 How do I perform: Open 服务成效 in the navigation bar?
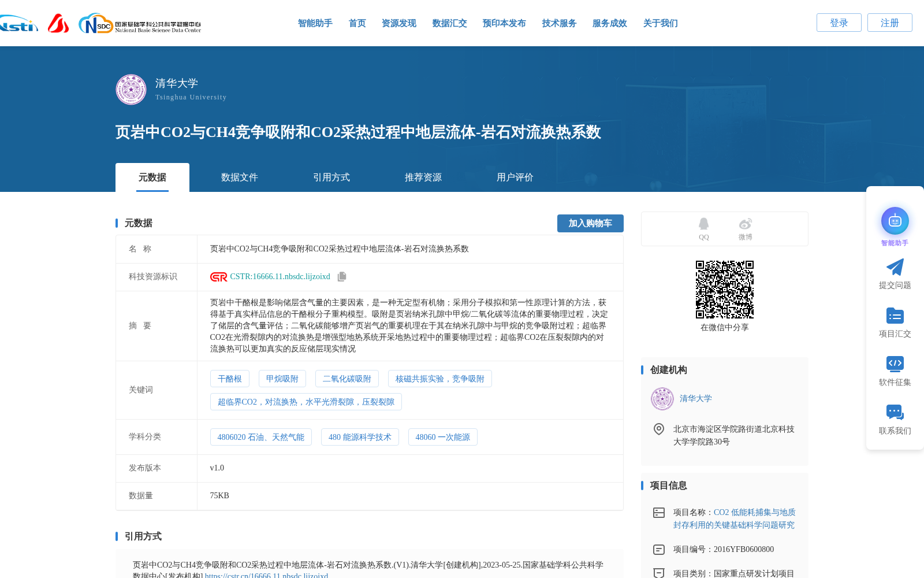click(x=610, y=23)
